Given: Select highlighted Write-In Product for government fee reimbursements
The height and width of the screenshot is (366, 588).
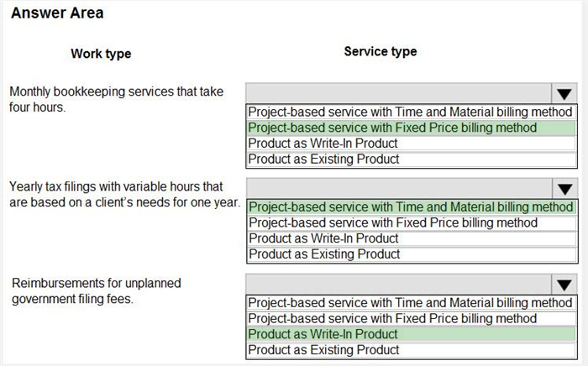Looking at the screenshot, I should [x=411, y=334].
